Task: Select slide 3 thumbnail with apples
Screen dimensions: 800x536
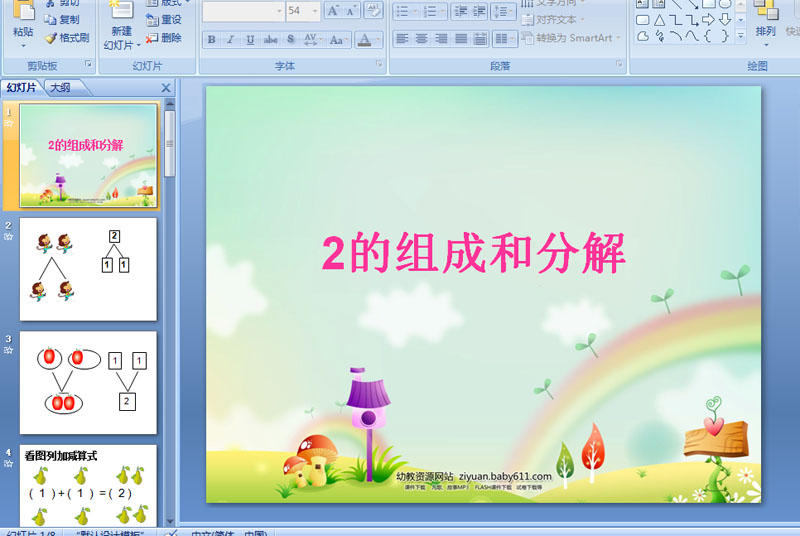Action: pos(88,382)
